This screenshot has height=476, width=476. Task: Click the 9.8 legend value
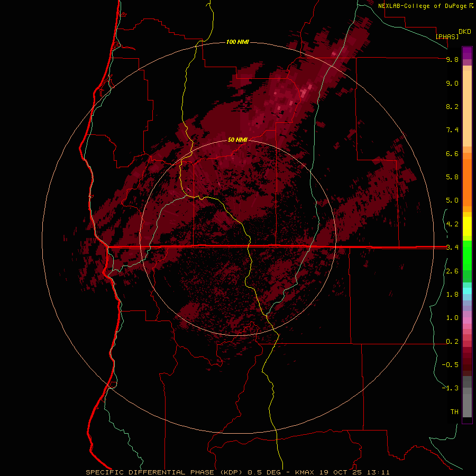(x=452, y=59)
